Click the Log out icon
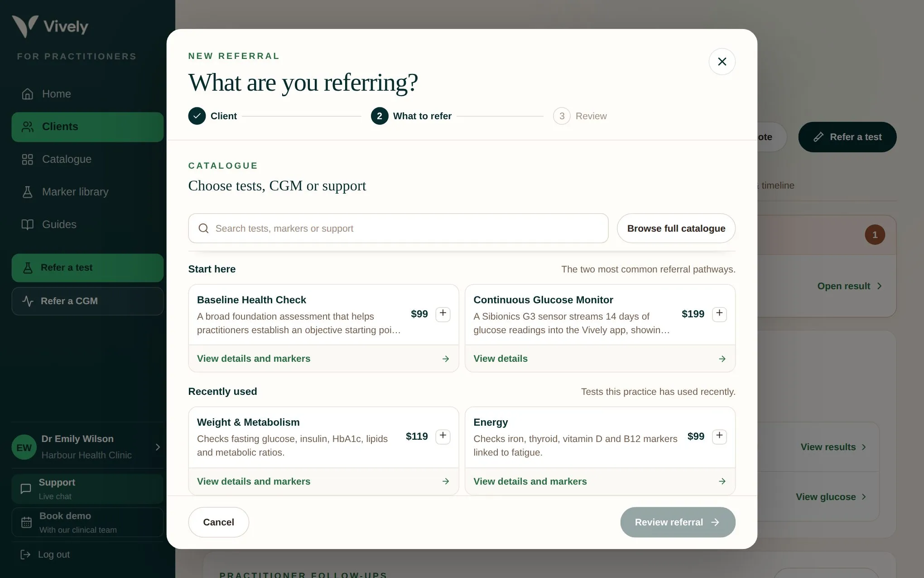 point(25,554)
